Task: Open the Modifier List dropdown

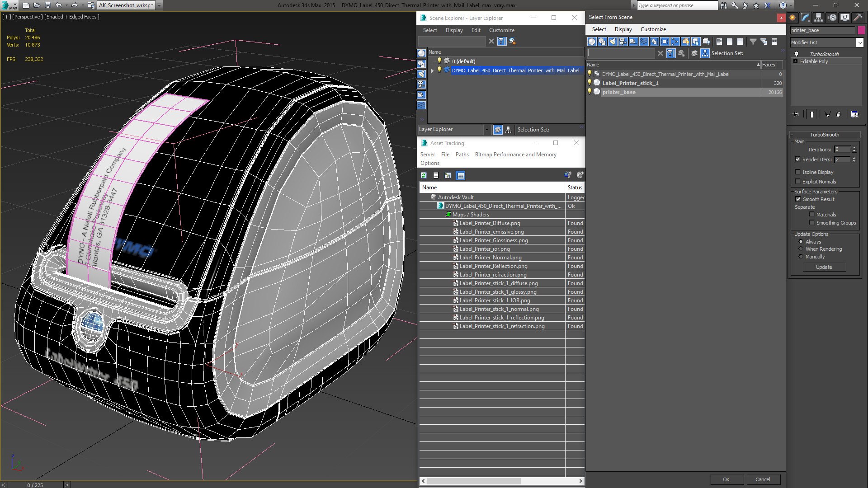Action: point(859,42)
